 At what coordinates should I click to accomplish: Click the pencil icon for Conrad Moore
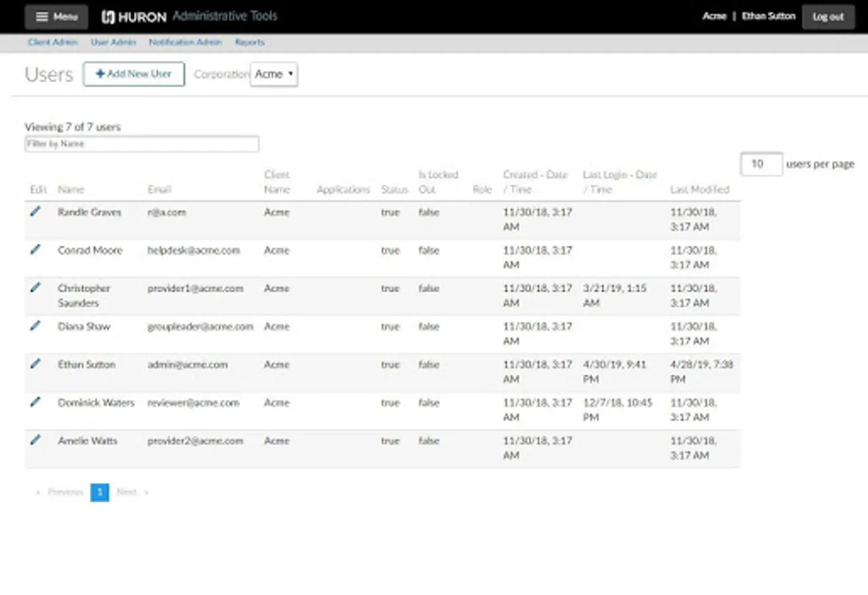36,249
